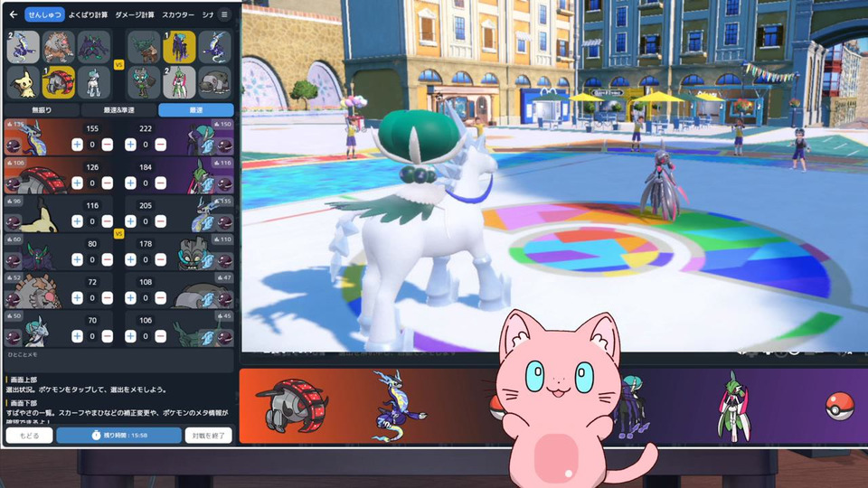Increase speed rank for the 155 row

click(x=77, y=145)
